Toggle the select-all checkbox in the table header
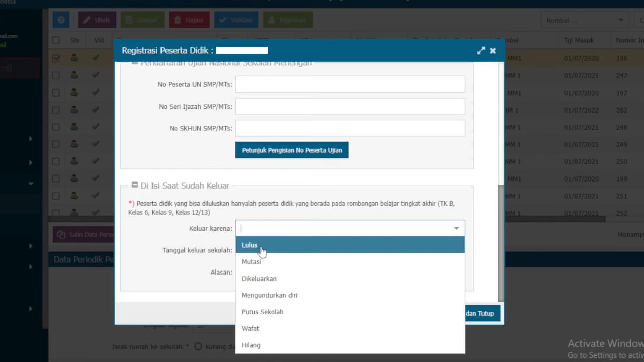This screenshot has height=362, width=644. [x=56, y=40]
